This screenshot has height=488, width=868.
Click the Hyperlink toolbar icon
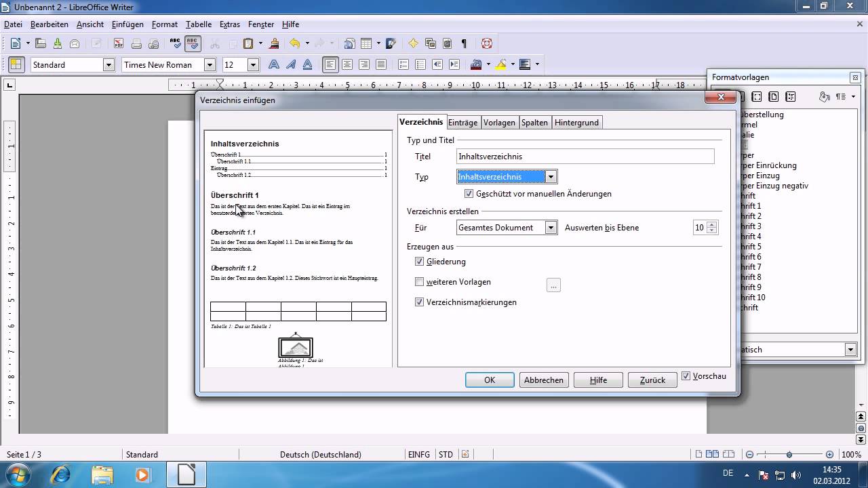click(349, 43)
